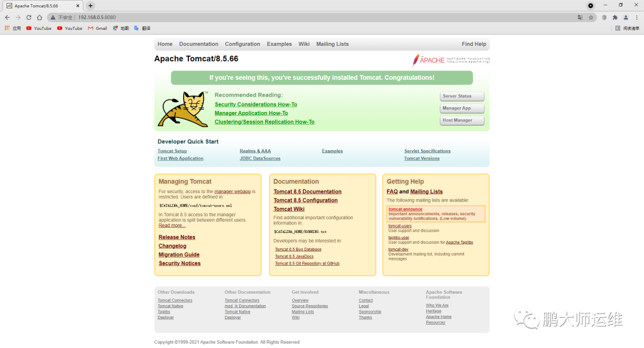
Task: Open Tomcat Versions link
Action: [x=422, y=159]
